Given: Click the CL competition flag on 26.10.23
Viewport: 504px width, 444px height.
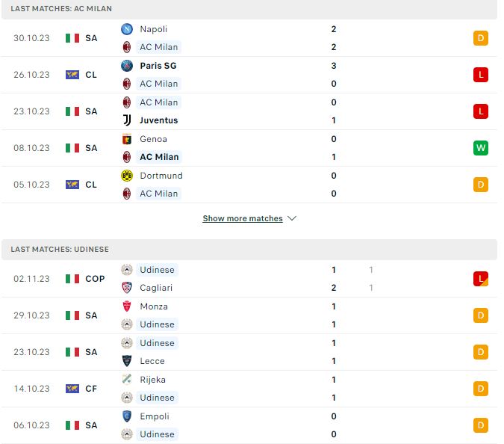Looking at the screenshot, I should 72,75.
